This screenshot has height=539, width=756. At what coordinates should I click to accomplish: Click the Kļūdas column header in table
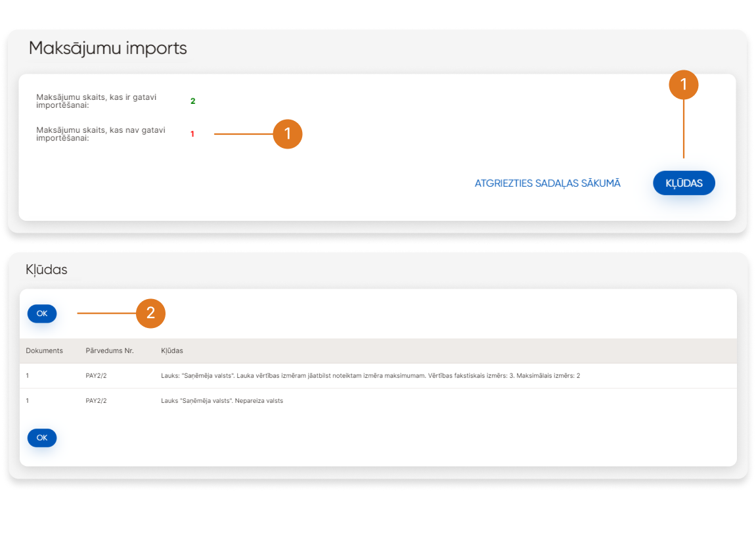click(172, 351)
